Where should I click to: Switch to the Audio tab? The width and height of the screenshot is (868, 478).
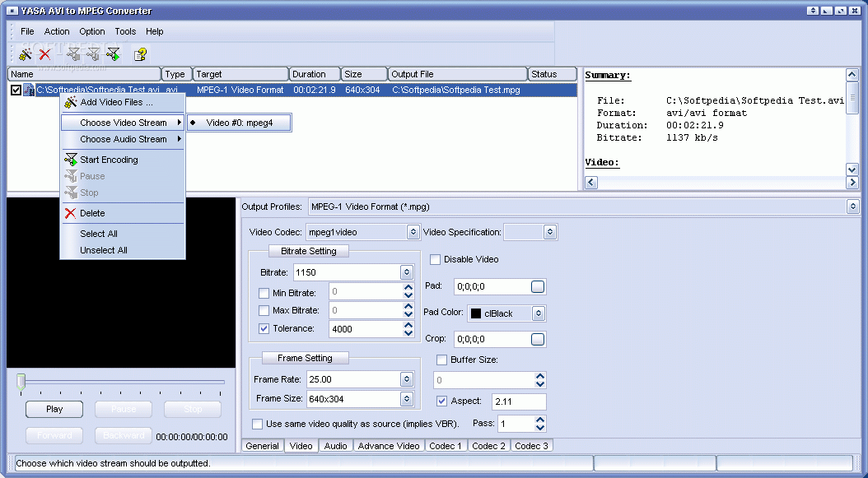click(335, 446)
